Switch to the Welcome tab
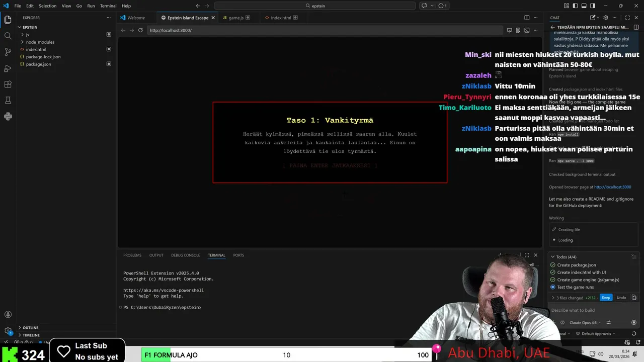644x362 pixels. tap(136, 18)
